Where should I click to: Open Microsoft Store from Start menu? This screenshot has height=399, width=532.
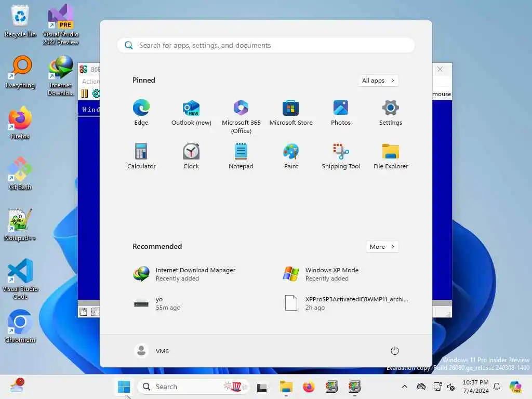click(x=291, y=113)
